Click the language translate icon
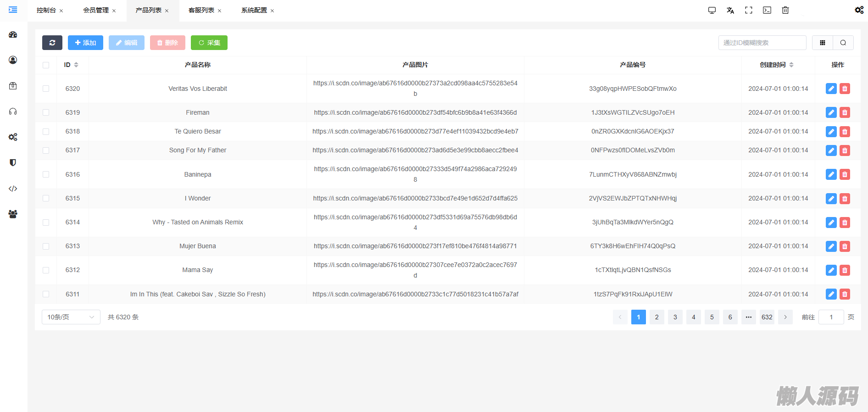Image resolution: width=868 pixels, height=412 pixels. pyautogui.click(x=730, y=10)
